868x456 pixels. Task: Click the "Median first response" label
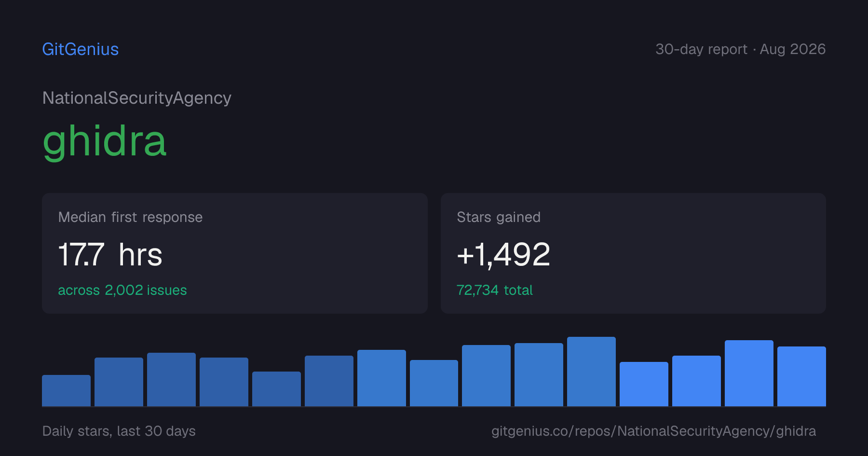click(130, 217)
